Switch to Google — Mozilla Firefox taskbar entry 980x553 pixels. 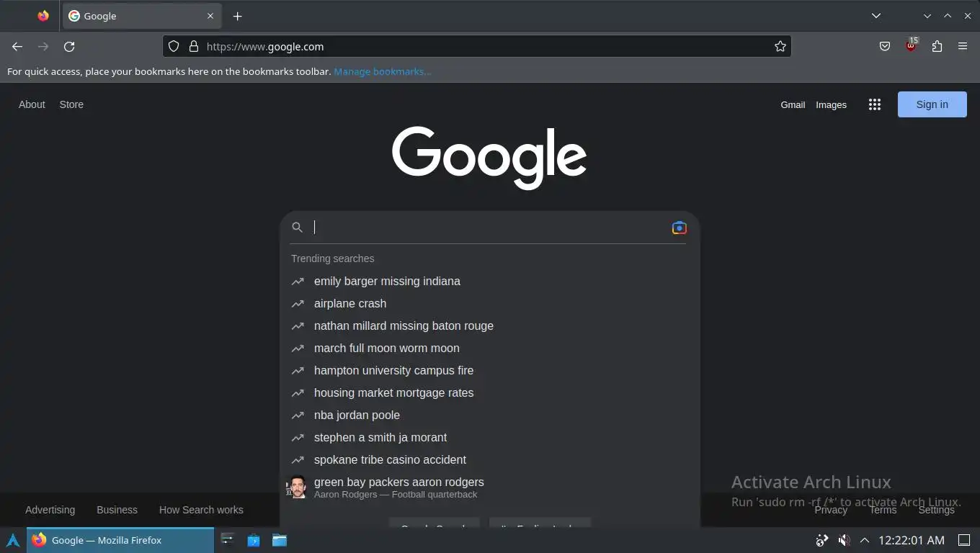[x=120, y=540]
